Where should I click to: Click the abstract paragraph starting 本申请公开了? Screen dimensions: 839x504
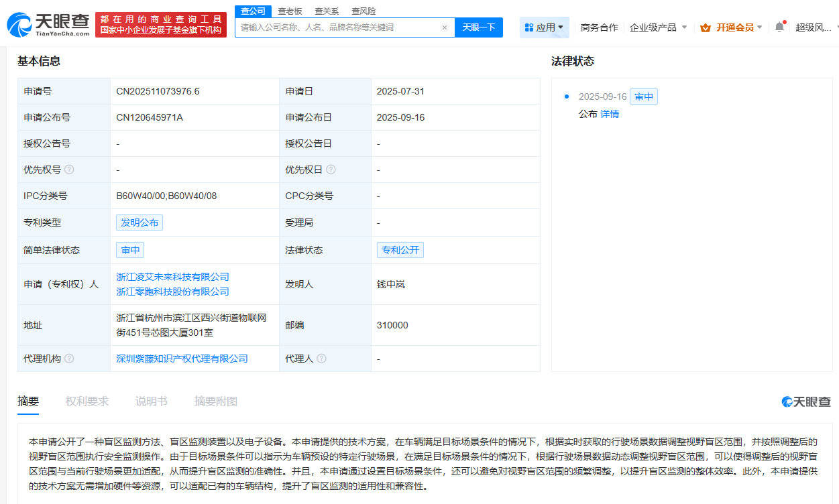(x=424, y=464)
